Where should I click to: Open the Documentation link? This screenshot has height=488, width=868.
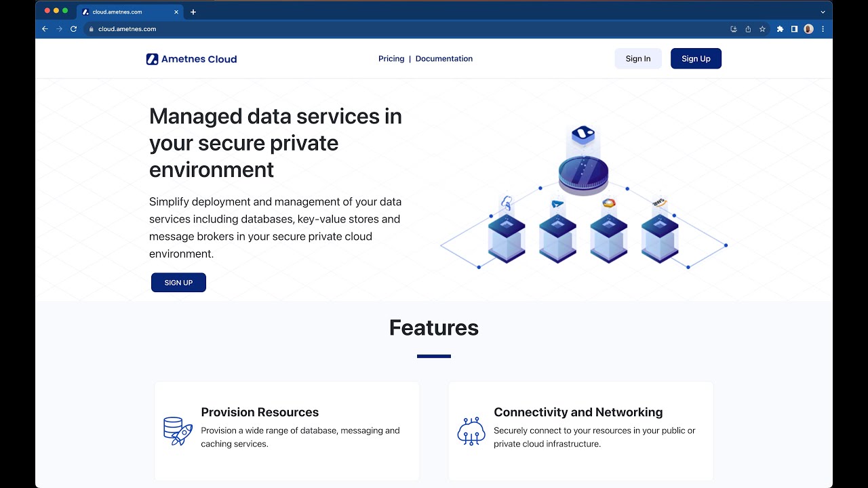tap(444, 59)
